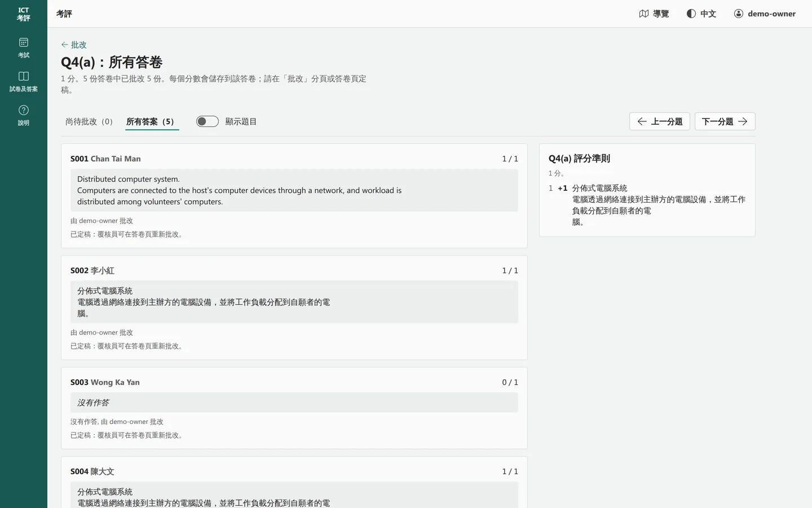
Task: Click student name S002 李小紅
Action: click(x=92, y=270)
